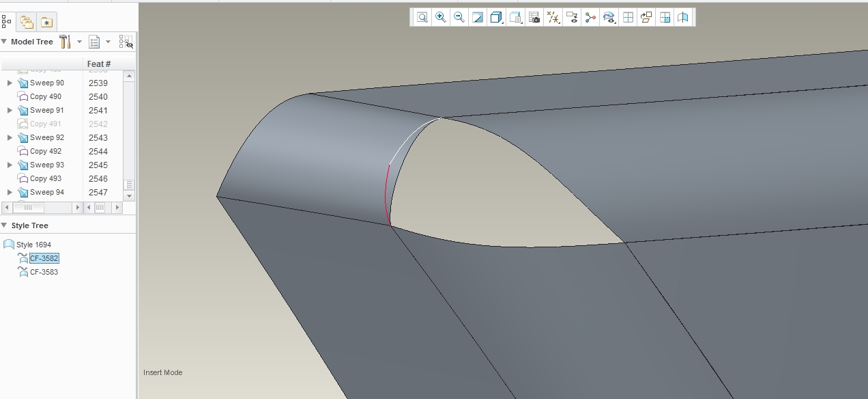Open the display style cube icon

click(x=497, y=18)
